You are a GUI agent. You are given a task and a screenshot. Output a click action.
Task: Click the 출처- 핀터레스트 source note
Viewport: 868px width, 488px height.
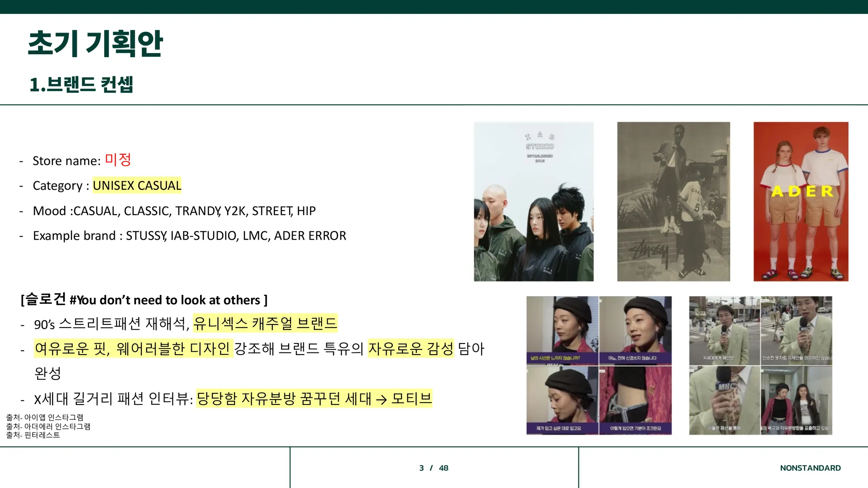tap(33, 435)
